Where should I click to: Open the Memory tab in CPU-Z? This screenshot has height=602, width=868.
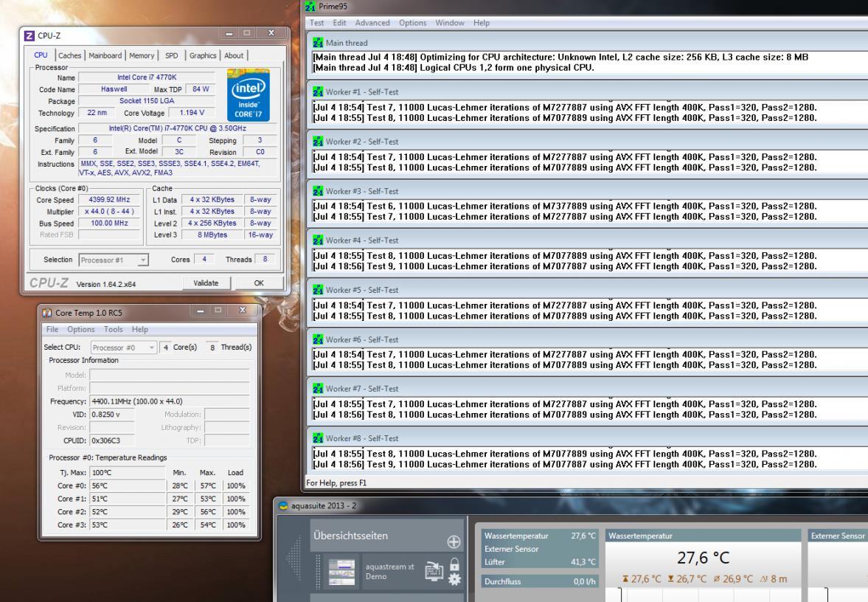click(x=142, y=55)
